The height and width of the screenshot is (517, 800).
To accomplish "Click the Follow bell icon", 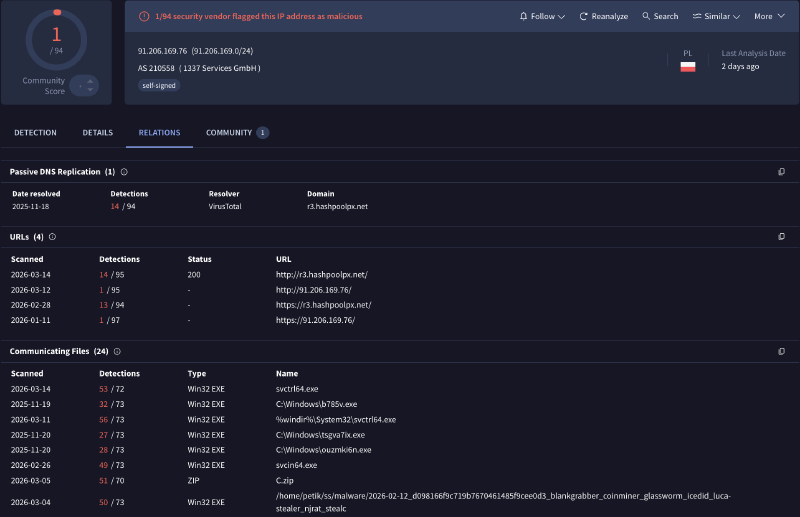I will (524, 17).
